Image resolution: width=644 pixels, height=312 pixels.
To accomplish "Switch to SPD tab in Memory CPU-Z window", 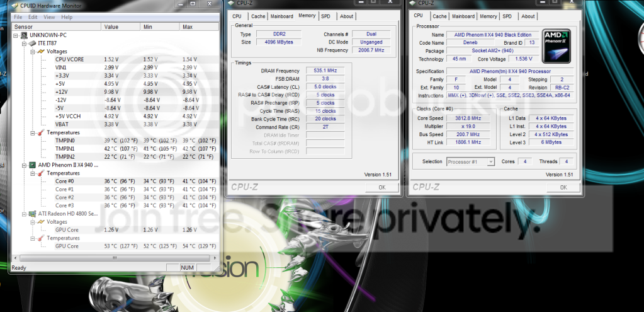I will pyautogui.click(x=325, y=16).
